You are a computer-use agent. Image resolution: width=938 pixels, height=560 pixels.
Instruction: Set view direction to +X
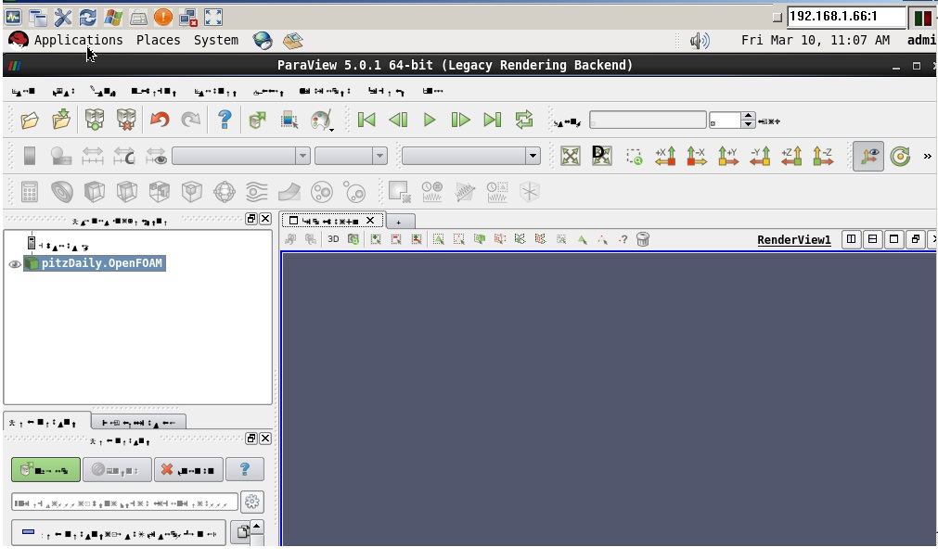(x=665, y=157)
